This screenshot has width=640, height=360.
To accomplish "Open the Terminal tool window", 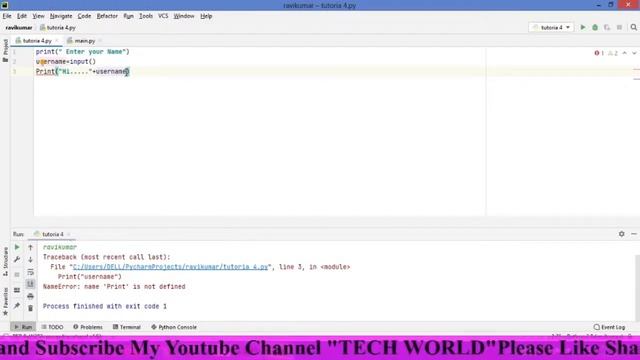I will tap(127, 327).
